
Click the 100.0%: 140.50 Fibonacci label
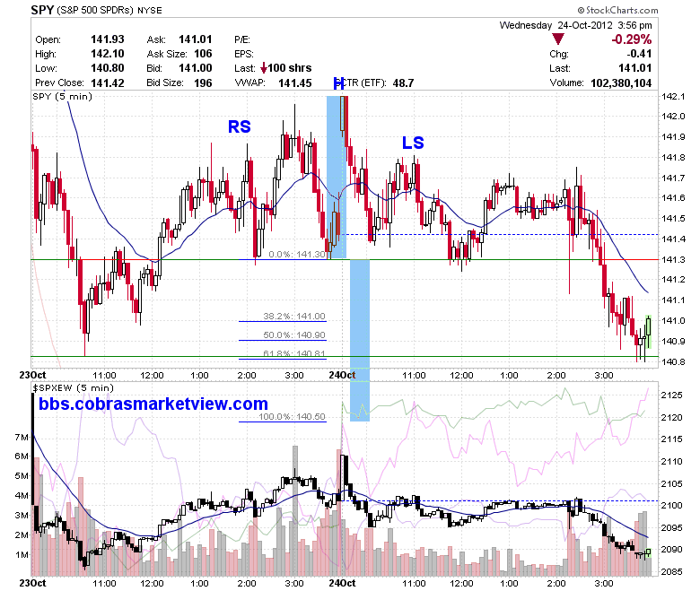pos(293,417)
